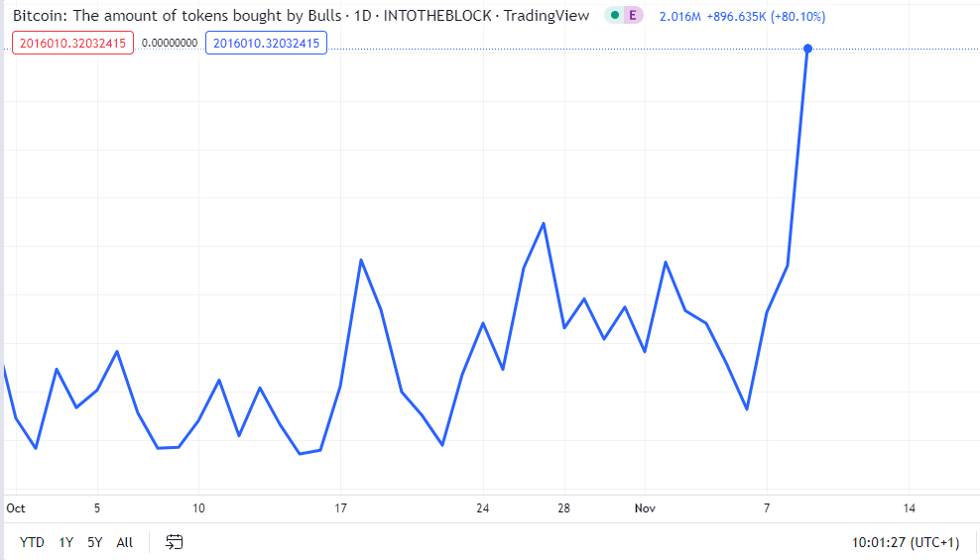Click the +896.635K (+80.10%) change text
Image resolution: width=980 pixels, height=560 pixels.
(x=766, y=16)
